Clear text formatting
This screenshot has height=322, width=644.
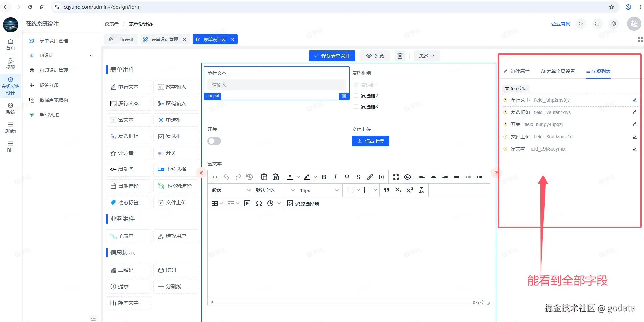click(x=421, y=190)
